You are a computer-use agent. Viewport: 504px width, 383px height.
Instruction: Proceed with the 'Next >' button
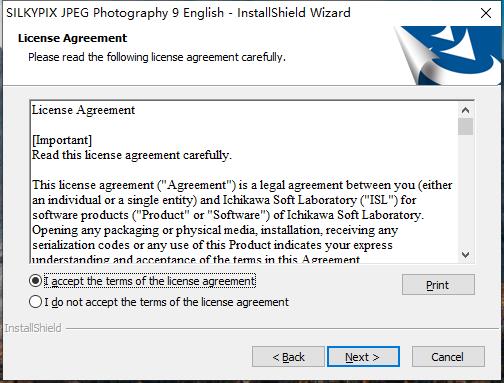click(363, 357)
